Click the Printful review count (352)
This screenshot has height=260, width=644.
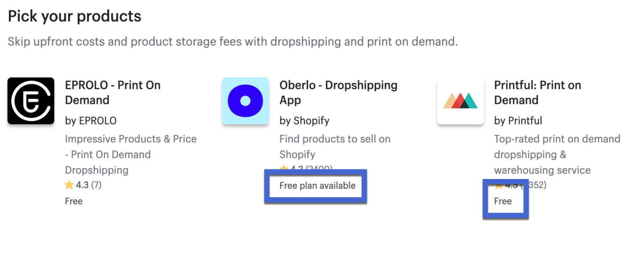tap(537, 185)
